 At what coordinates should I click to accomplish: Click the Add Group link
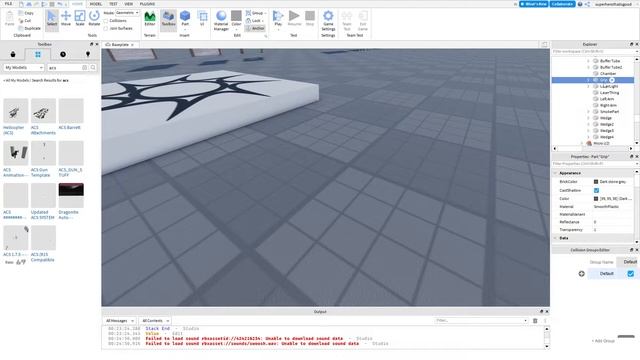tap(603, 341)
